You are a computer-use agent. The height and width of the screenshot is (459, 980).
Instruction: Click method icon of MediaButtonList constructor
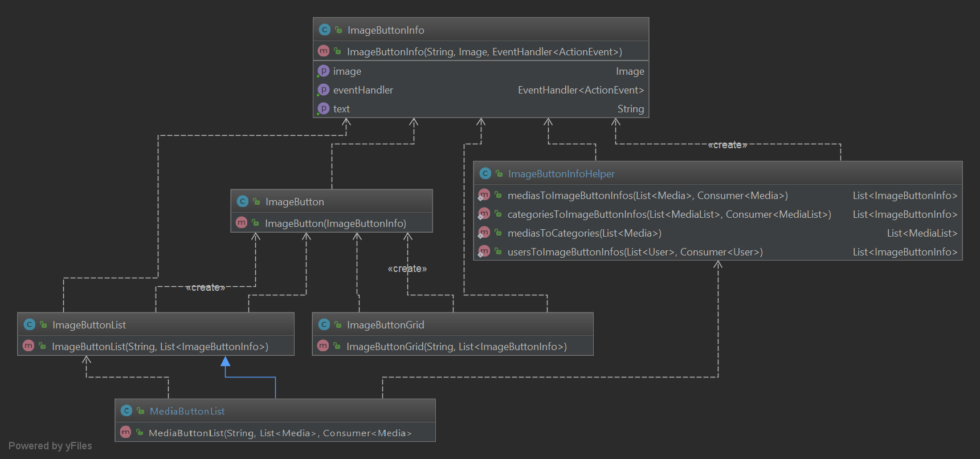[125, 432]
